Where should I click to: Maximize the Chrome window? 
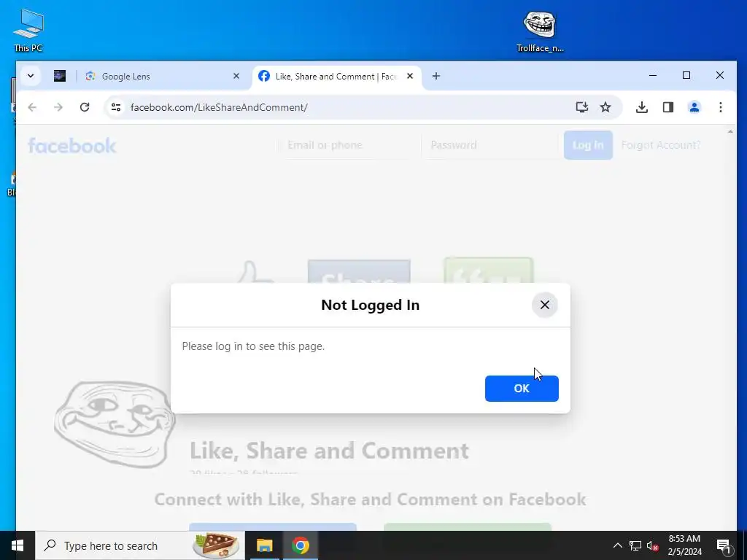pos(686,76)
